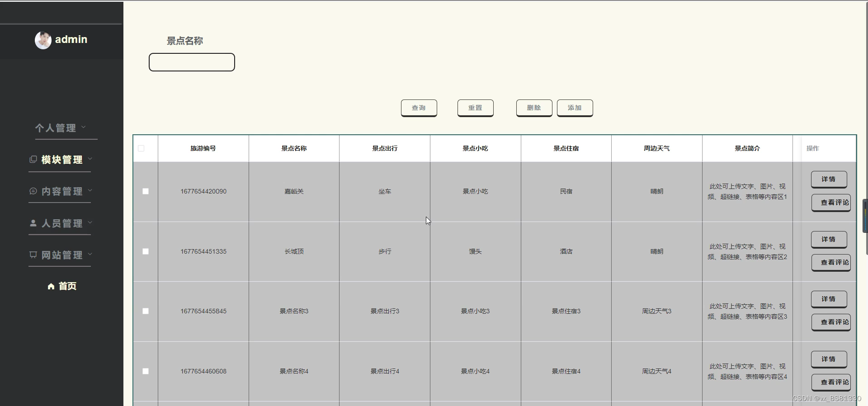Open 详情 for 长城顶 row
The height and width of the screenshot is (406, 868).
829,240
